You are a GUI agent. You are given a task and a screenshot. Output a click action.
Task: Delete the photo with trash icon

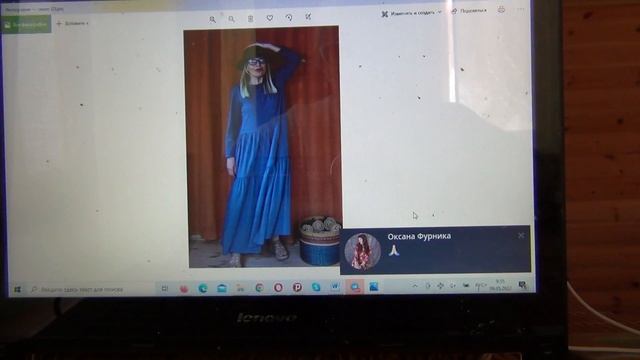[251, 18]
